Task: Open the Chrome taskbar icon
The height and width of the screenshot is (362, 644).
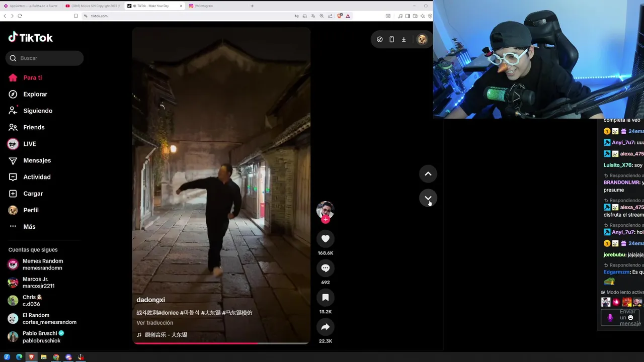Action: click(56, 357)
